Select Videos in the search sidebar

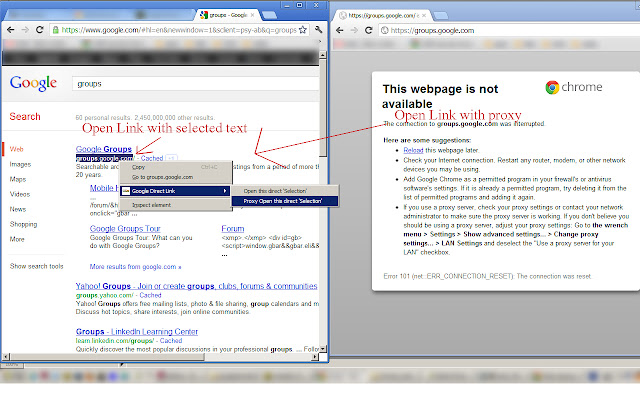pyautogui.click(x=20, y=194)
